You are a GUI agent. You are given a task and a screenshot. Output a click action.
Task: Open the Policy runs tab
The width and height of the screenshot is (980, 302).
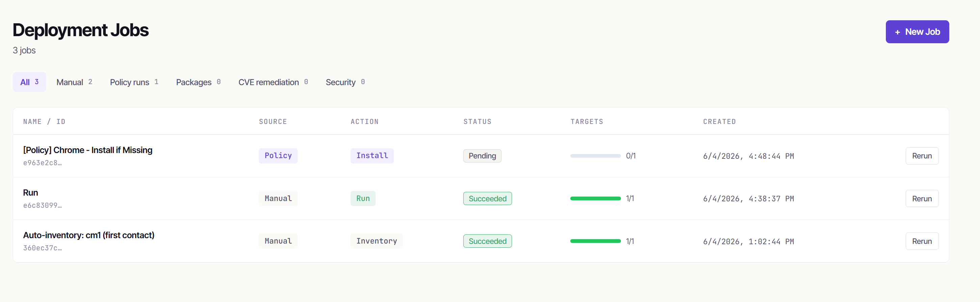pos(134,82)
